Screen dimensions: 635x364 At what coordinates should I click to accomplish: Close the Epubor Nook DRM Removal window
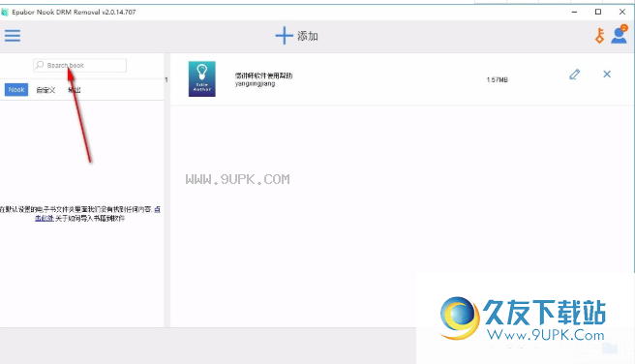pos(622,12)
